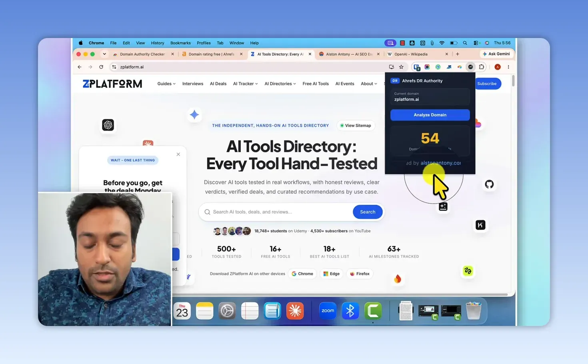Expand the About dropdown menu
The width and height of the screenshot is (588, 364).
[x=369, y=84]
